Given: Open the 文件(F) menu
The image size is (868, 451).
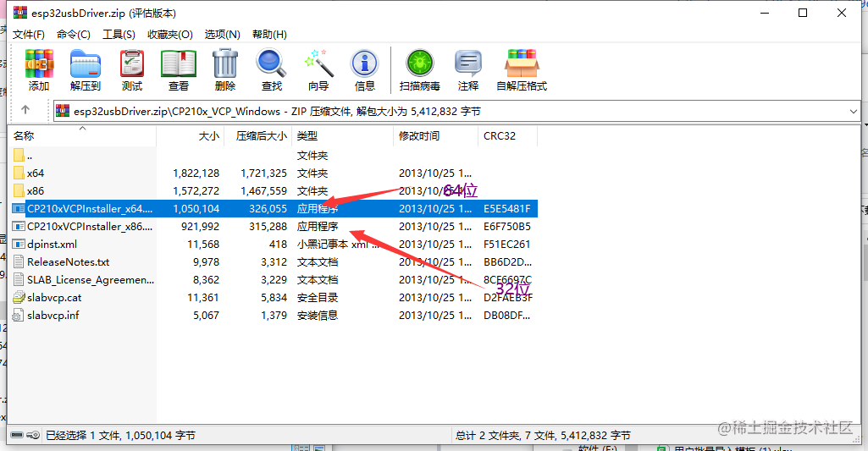Looking at the screenshot, I should click(29, 35).
